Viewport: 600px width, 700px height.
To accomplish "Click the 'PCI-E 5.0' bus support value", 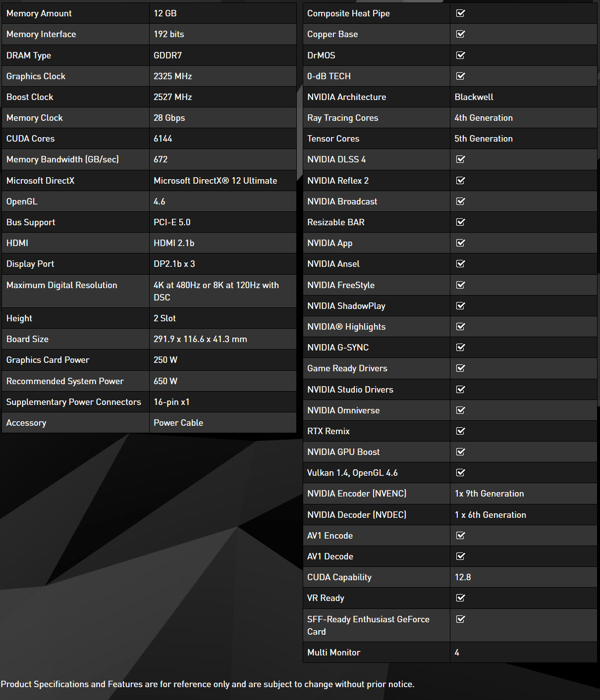I will (x=172, y=222).
